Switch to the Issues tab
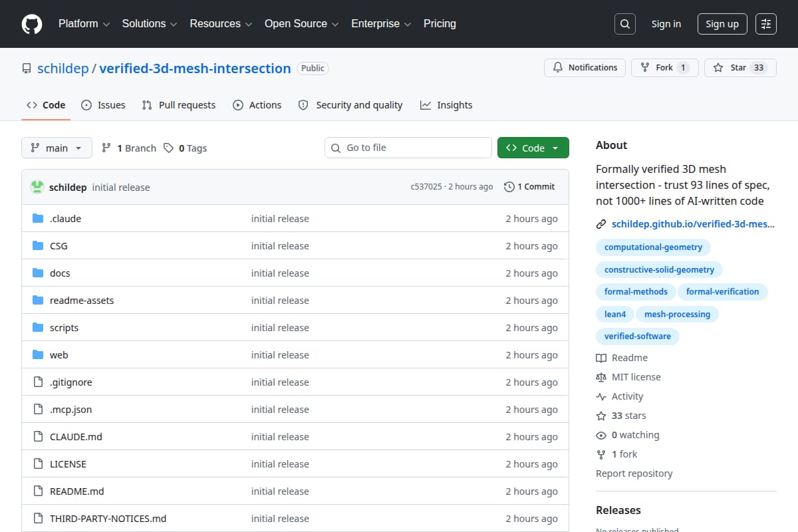 pos(103,105)
